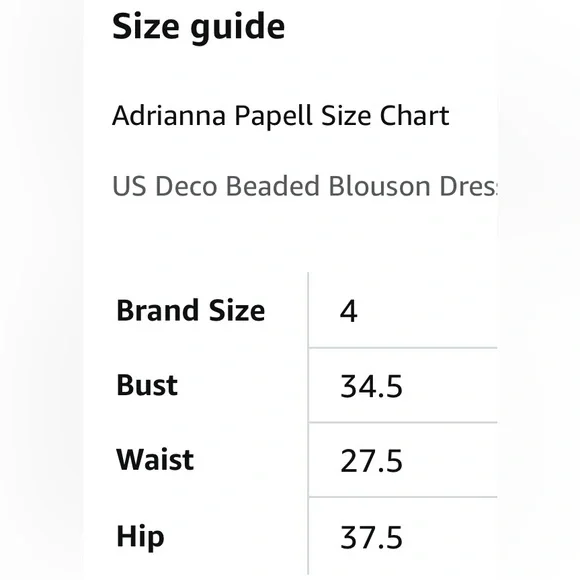Select the Waist row label
This screenshot has width=580, height=580.
pos(155,459)
